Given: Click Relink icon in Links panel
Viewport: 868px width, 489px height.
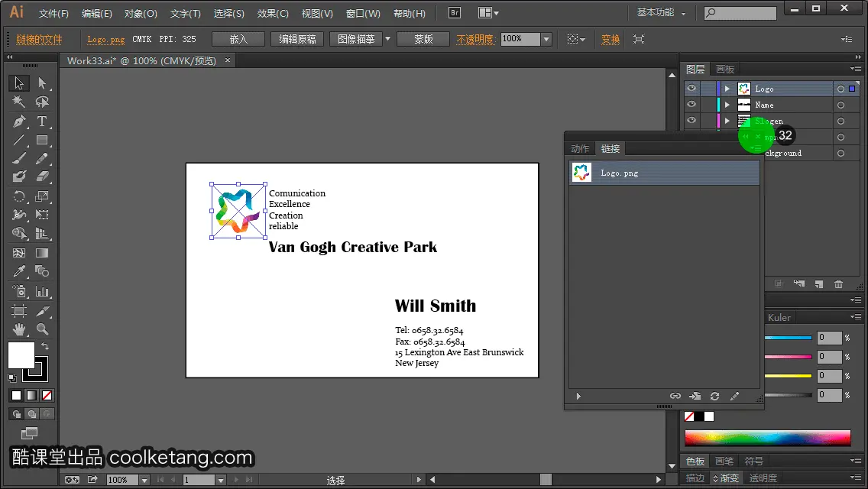Looking at the screenshot, I should pos(675,396).
